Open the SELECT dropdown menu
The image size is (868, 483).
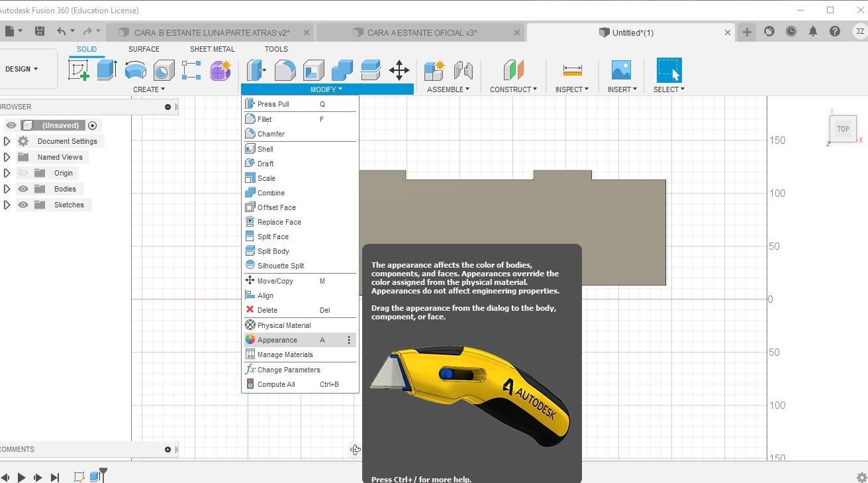click(669, 89)
